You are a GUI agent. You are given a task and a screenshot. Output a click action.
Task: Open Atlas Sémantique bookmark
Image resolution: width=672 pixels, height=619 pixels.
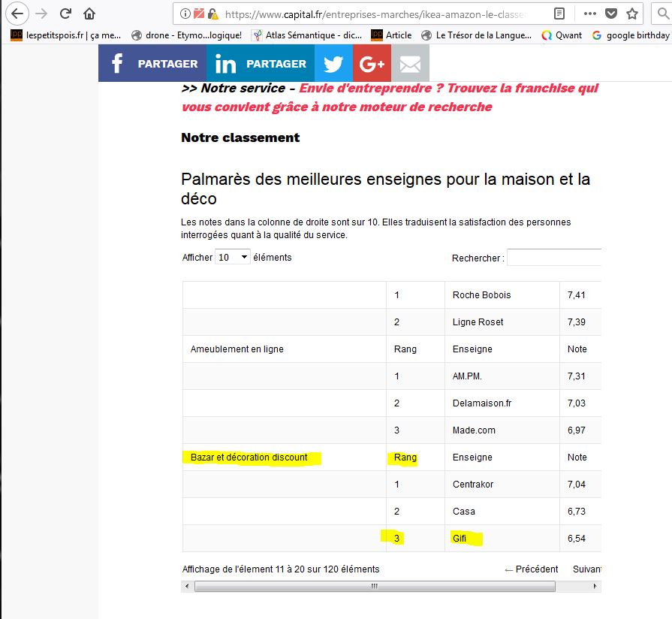307,35
